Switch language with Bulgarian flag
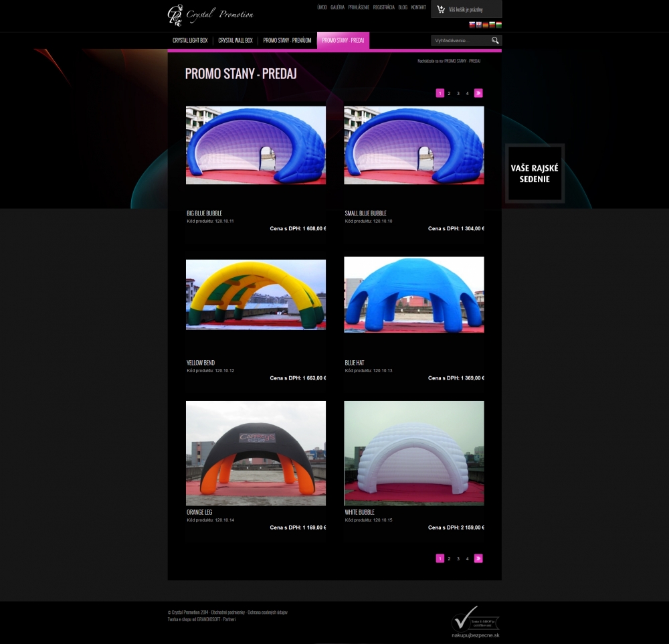Viewport: 669px width, 644px height. [492, 25]
